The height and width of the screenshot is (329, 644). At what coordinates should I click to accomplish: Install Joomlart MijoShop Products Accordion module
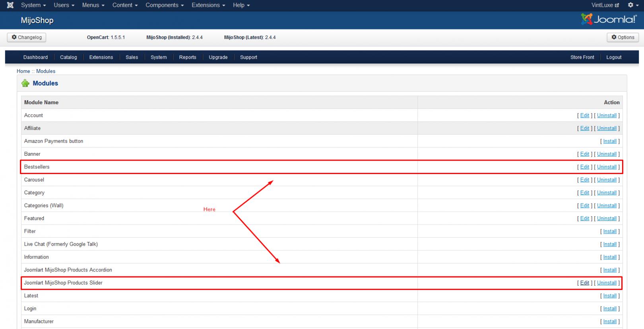click(610, 270)
